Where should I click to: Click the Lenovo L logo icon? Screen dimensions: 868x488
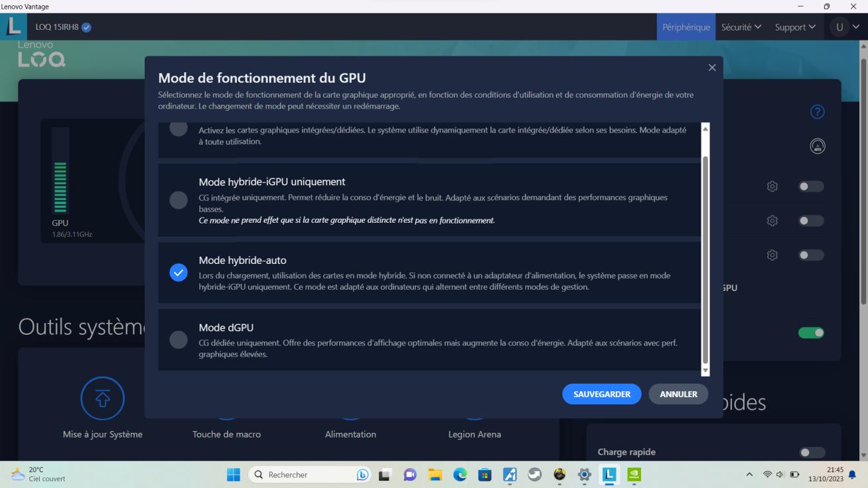[13, 27]
